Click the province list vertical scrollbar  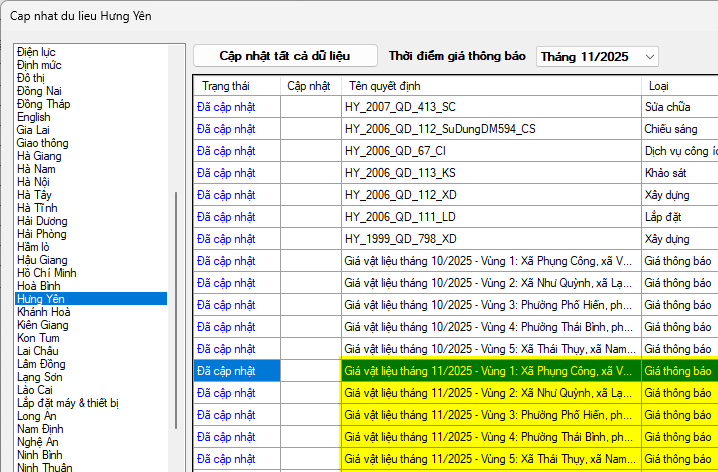click(177, 250)
